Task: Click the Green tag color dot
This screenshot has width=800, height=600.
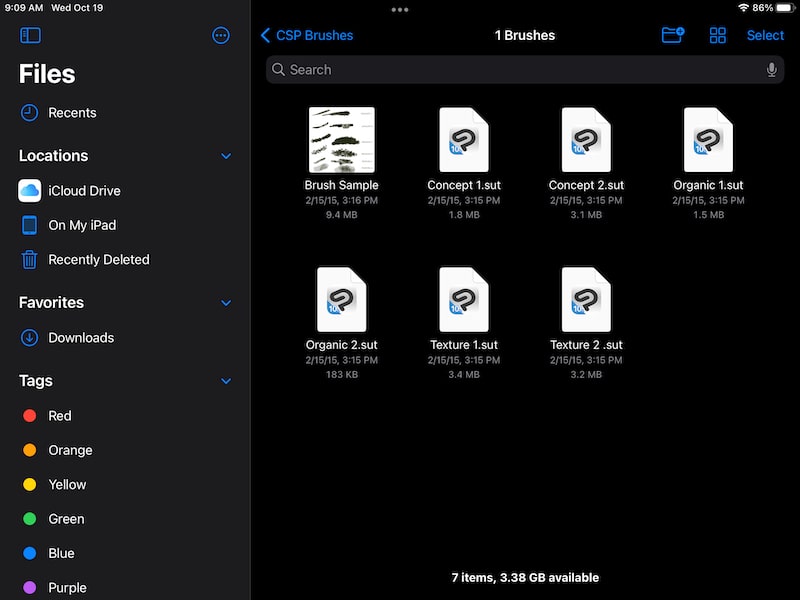Action: click(30, 519)
